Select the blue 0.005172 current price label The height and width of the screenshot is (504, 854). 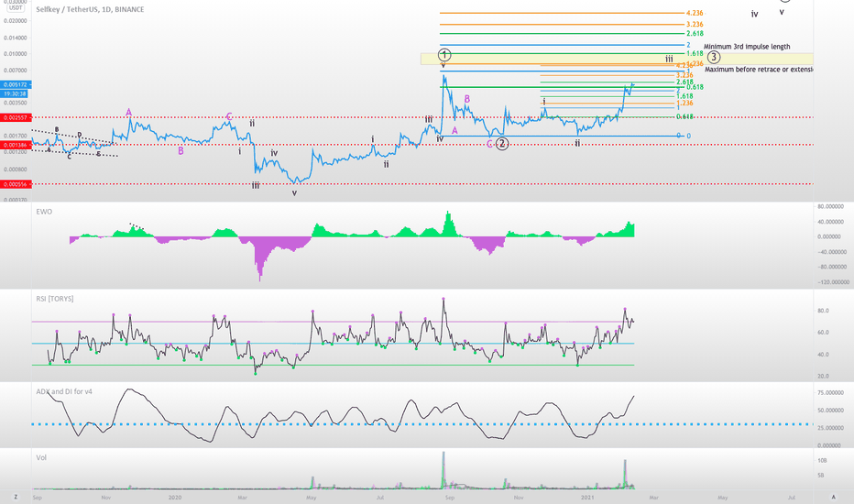coord(16,84)
